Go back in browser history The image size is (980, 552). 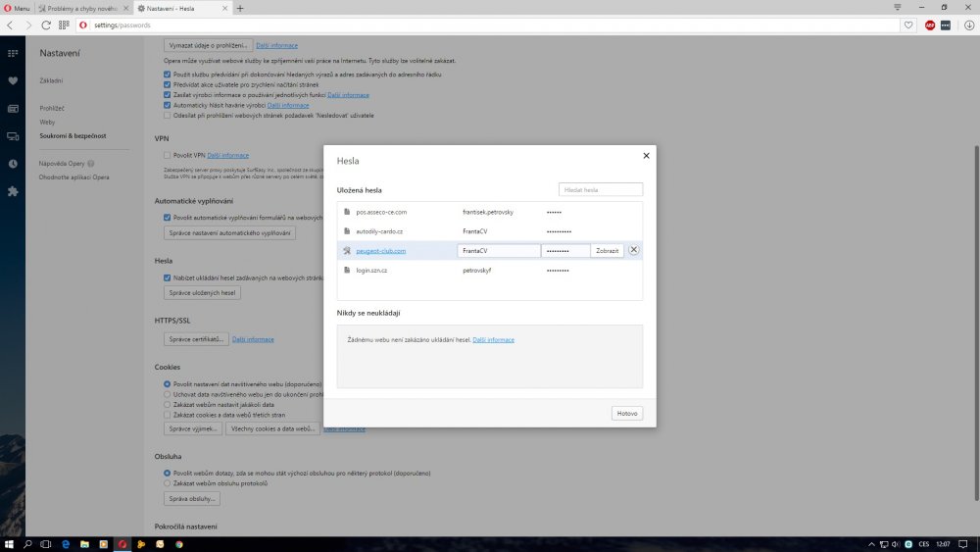point(10,25)
